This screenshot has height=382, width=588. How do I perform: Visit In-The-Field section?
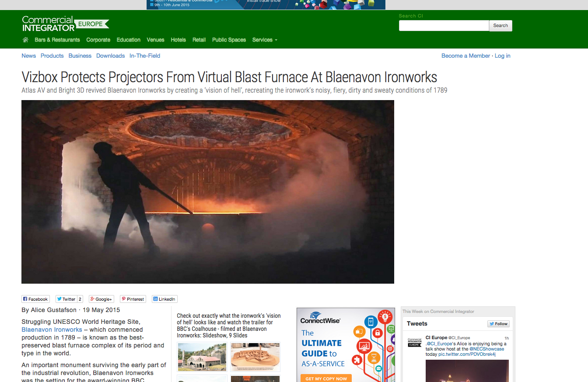point(145,56)
